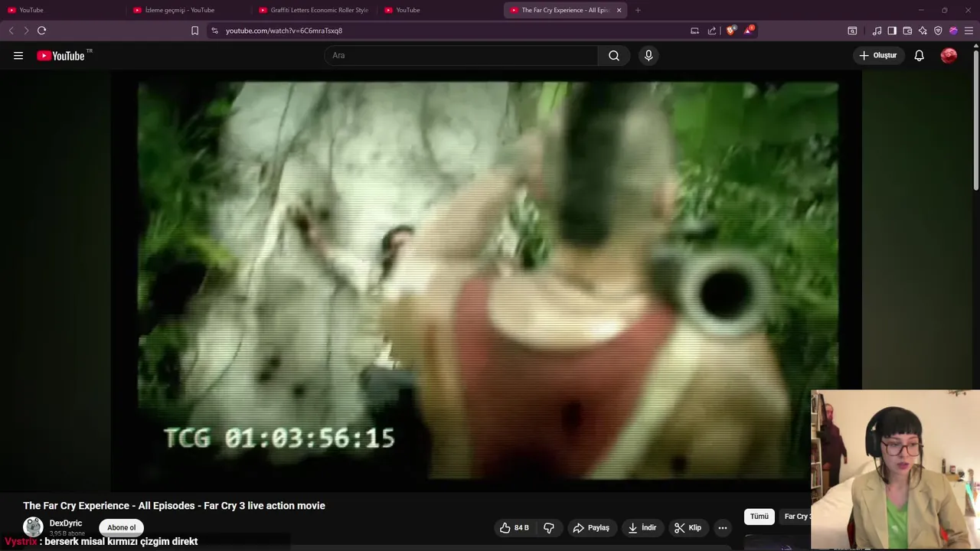The width and height of the screenshot is (980, 551).
Task: Open the media playlist music note icon
Action: point(877,31)
